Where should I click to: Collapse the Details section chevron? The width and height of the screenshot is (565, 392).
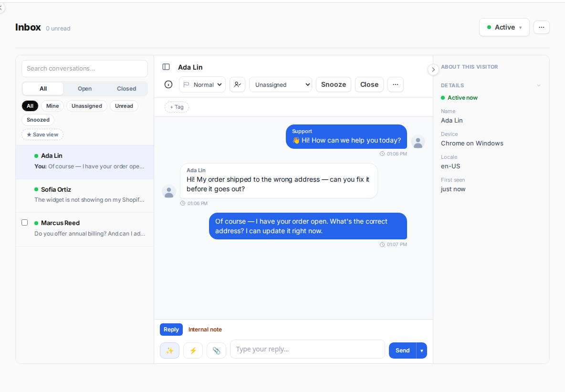point(539,85)
